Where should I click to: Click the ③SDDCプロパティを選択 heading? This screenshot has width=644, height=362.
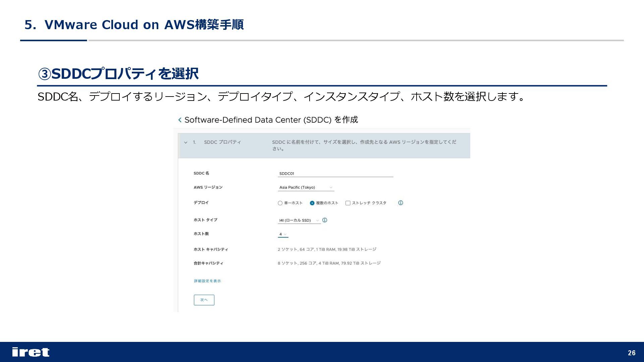tap(118, 74)
